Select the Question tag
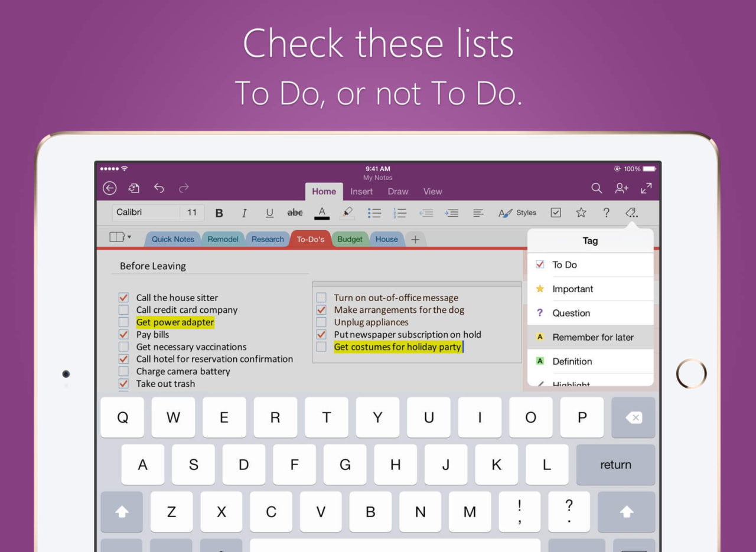 591,313
